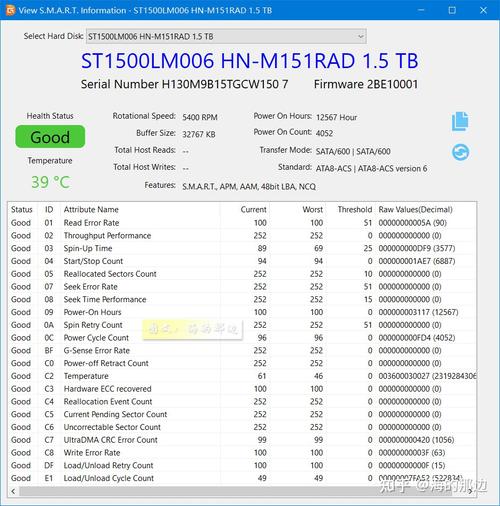Click raw value 00000001AE7 (6887)
This screenshot has width=500, height=506.
[x=417, y=261]
